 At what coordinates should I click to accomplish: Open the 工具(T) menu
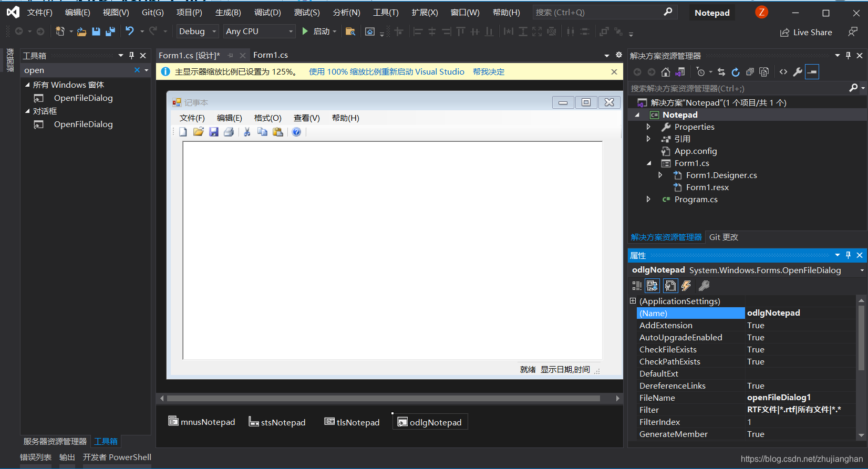386,12
